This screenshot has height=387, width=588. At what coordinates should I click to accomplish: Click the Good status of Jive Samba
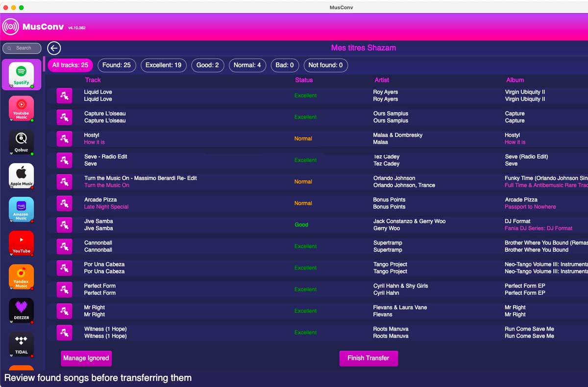pyautogui.click(x=301, y=225)
